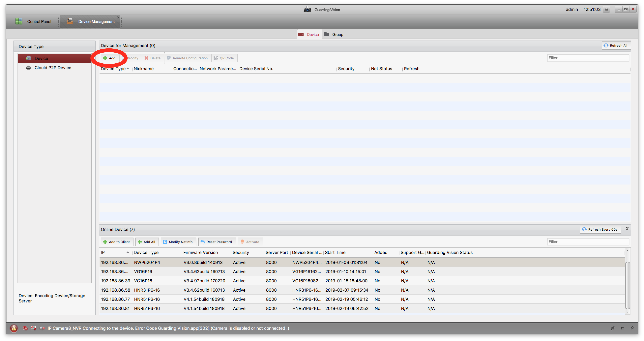644x341 pixels.
Task: Collapse the Online Device panel chevron
Action: click(627, 229)
